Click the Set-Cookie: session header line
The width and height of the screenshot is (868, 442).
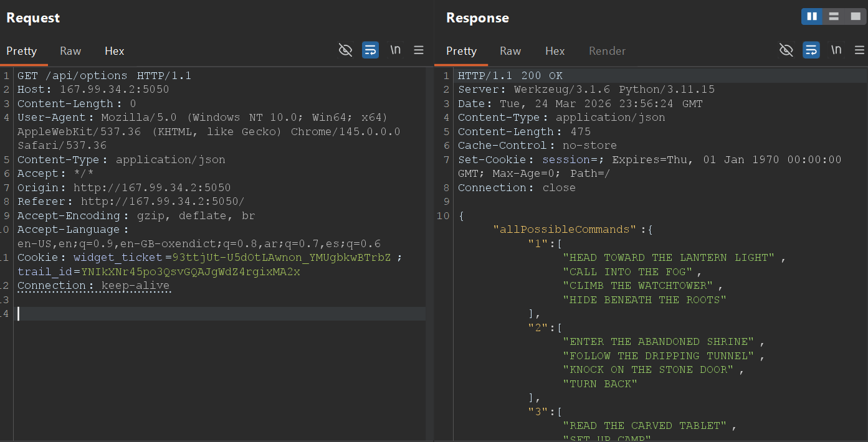click(x=650, y=167)
